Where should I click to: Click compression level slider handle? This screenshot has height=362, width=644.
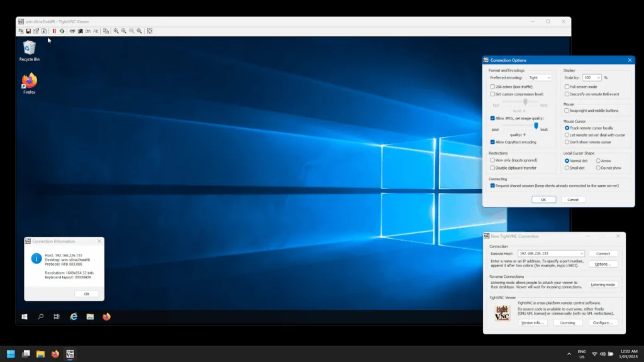[525, 101]
